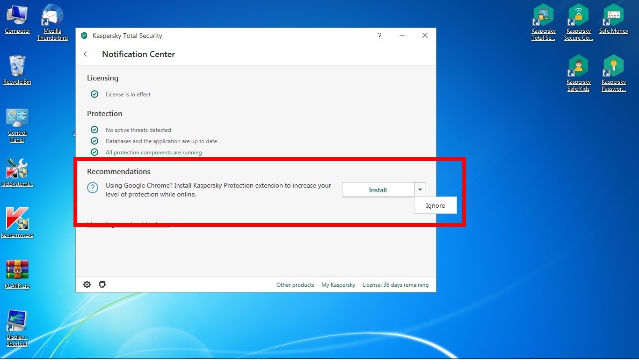This screenshot has width=639, height=364.
Task: Open the Computer desktop icon
Action: 17,19
